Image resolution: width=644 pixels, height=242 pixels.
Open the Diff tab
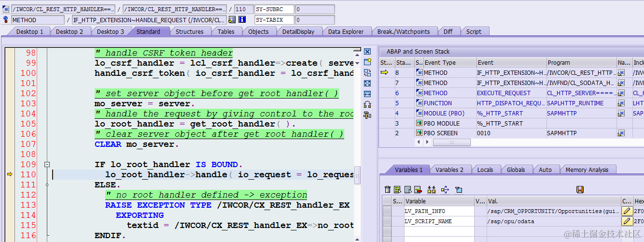pyautogui.click(x=448, y=31)
